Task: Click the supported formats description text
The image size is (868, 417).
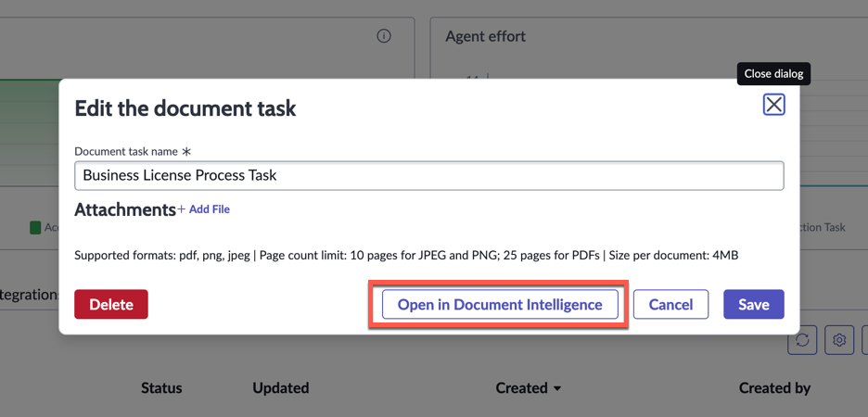Action: click(x=406, y=255)
